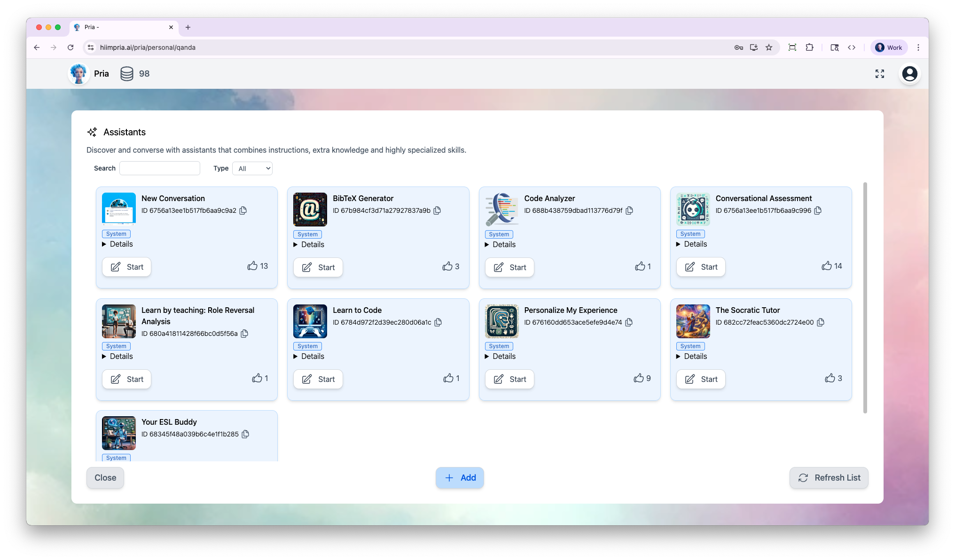Refresh the assistants list
Screen dimensions: 955x560
click(829, 477)
